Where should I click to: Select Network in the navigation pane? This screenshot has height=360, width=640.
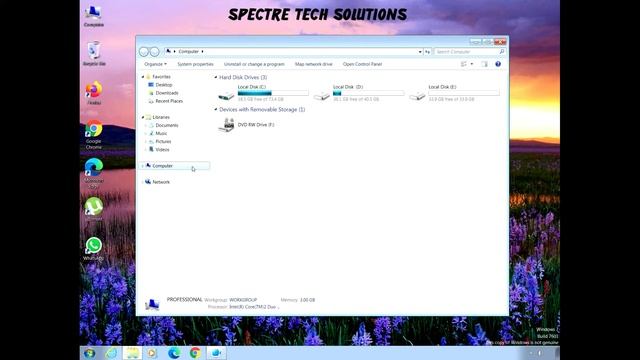(x=161, y=182)
